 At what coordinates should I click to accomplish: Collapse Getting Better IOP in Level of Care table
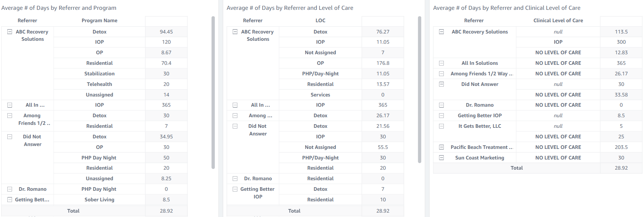pyautogui.click(x=235, y=189)
